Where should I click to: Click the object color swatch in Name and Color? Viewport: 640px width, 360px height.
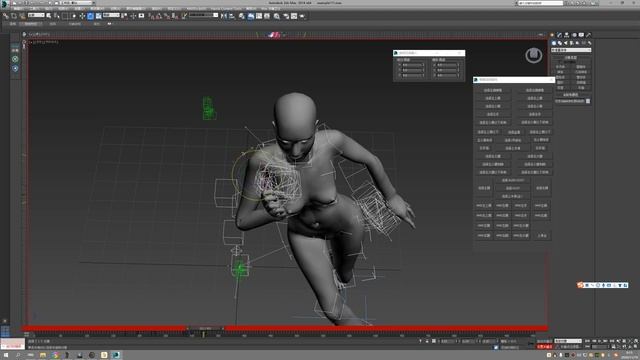coord(588,101)
